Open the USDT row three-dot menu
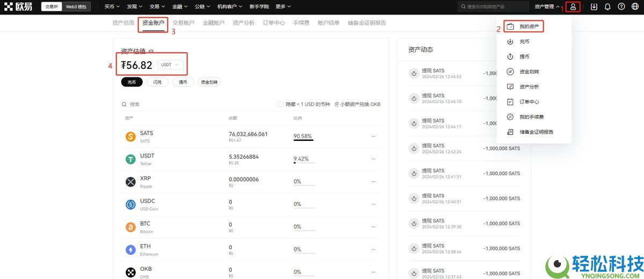Viewport: 644px width, 279px height. (x=374, y=159)
